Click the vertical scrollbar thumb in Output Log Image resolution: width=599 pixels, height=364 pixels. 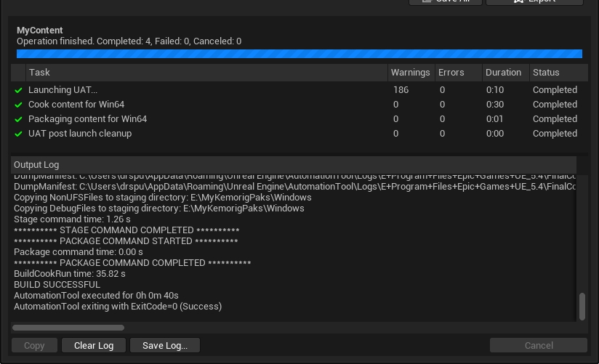click(x=582, y=306)
